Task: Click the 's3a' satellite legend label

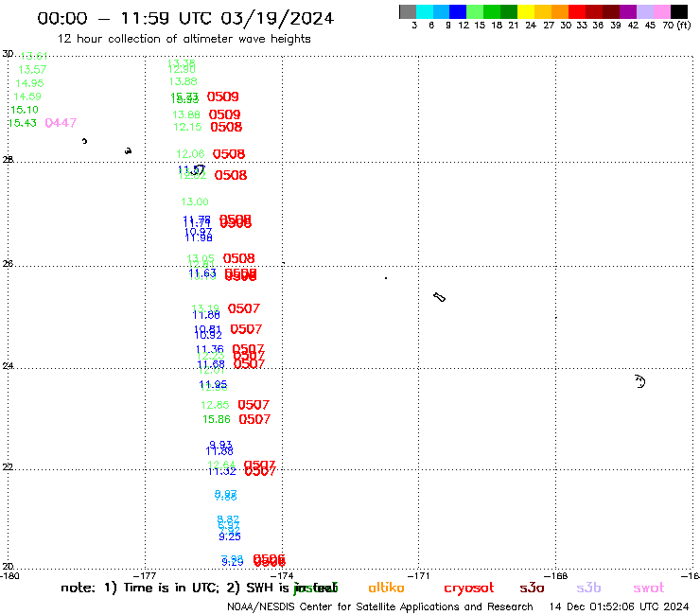Action: 532,588
